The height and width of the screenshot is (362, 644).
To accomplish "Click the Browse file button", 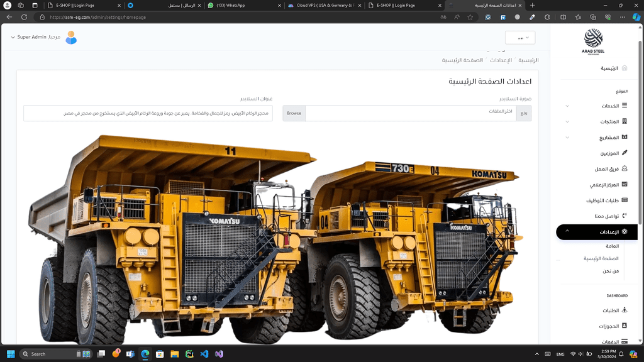I will pyautogui.click(x=294, y=113).
